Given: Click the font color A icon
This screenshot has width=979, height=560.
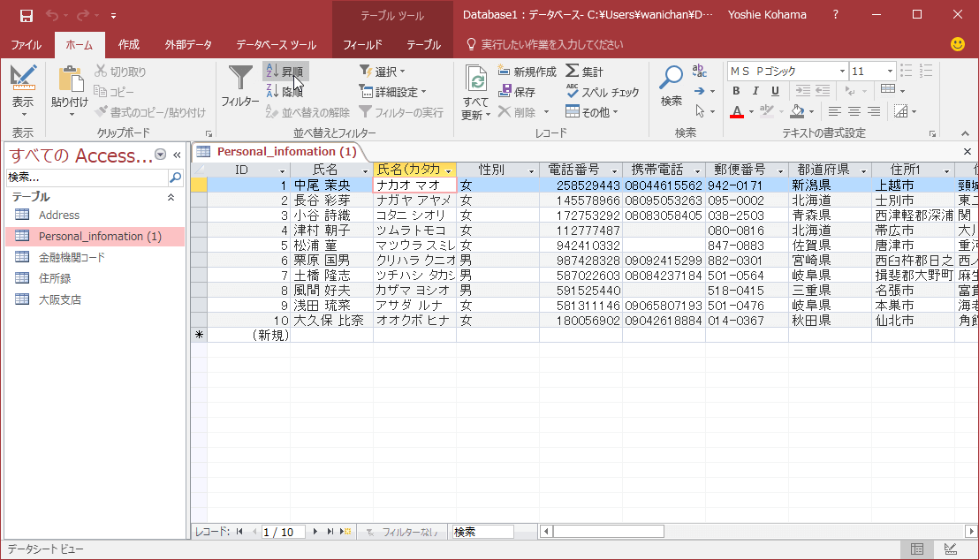Looking at the screenshot, I should 737,112.
